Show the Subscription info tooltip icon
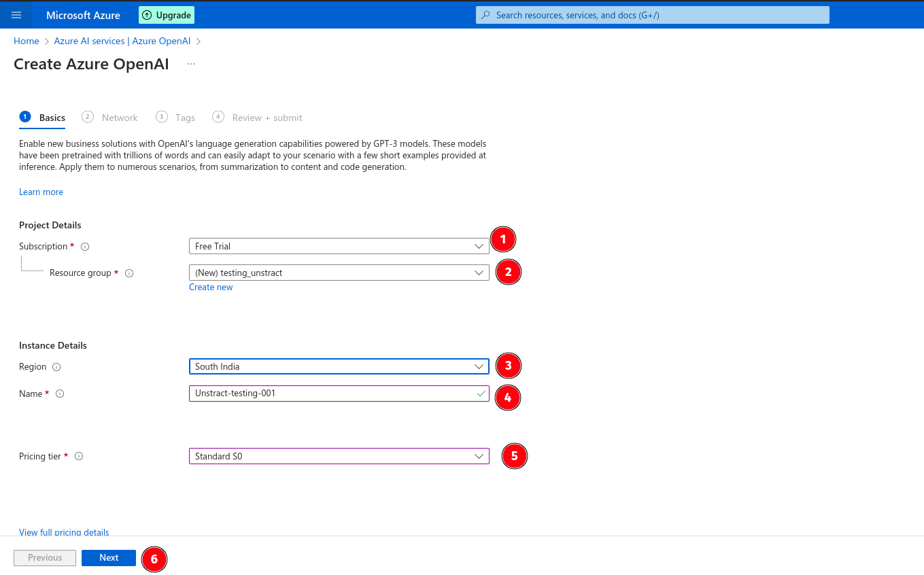Screen dimensions: 924x575 85,247
